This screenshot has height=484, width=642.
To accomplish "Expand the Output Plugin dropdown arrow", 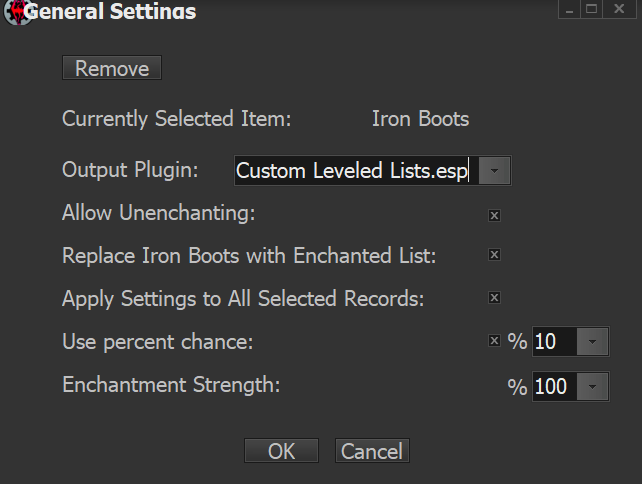I will coord(496,171).
